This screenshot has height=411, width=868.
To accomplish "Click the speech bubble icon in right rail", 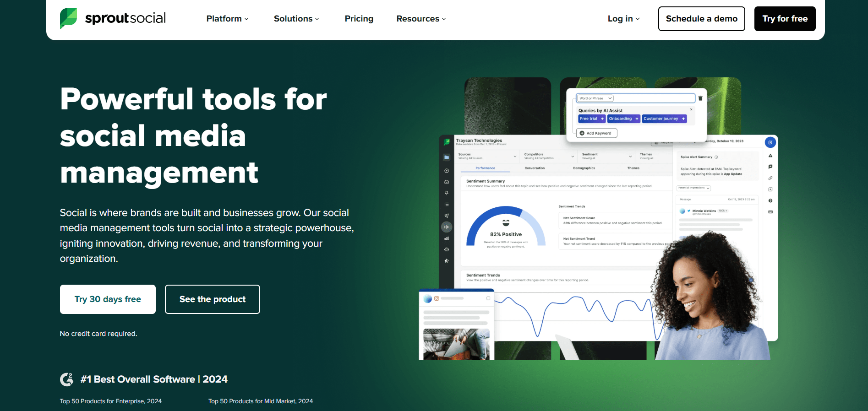I will [x=770, y=167].
